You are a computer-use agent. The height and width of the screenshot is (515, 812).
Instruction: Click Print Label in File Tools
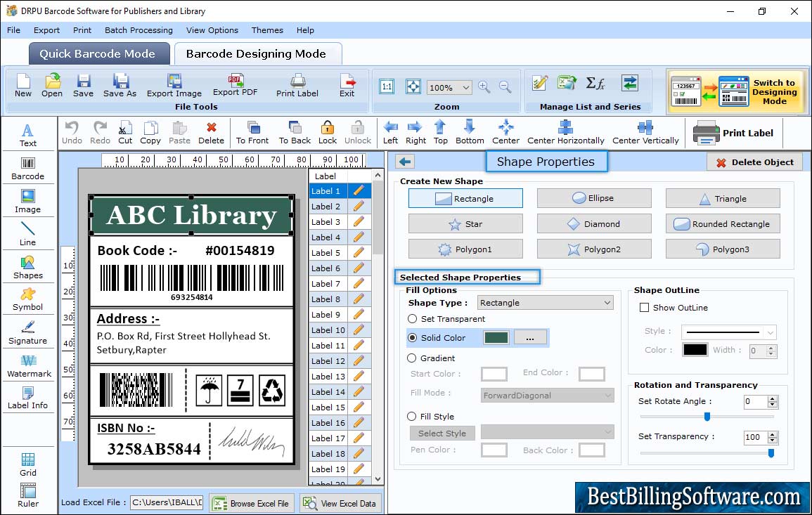[x=297, y=86]
